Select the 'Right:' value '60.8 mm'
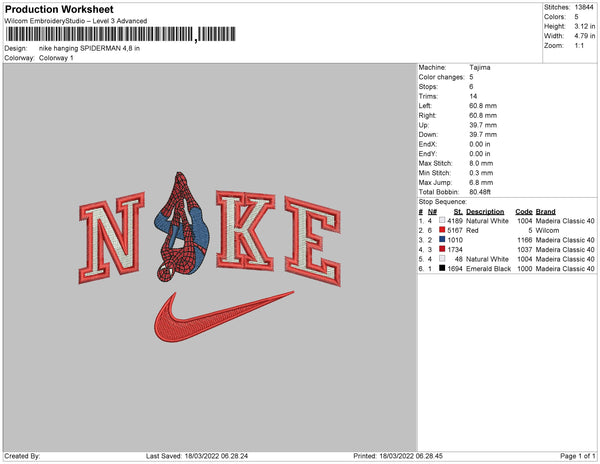The width and height of the screenshot is (600, 464). 483,115
